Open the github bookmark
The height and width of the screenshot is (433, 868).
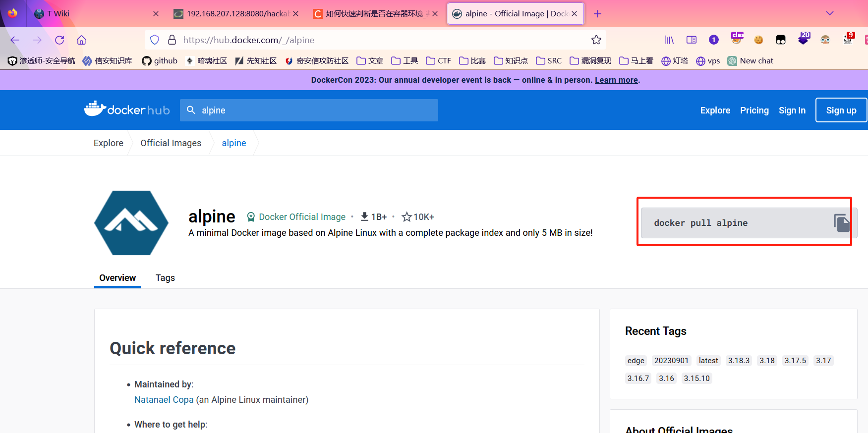[160, 61]
